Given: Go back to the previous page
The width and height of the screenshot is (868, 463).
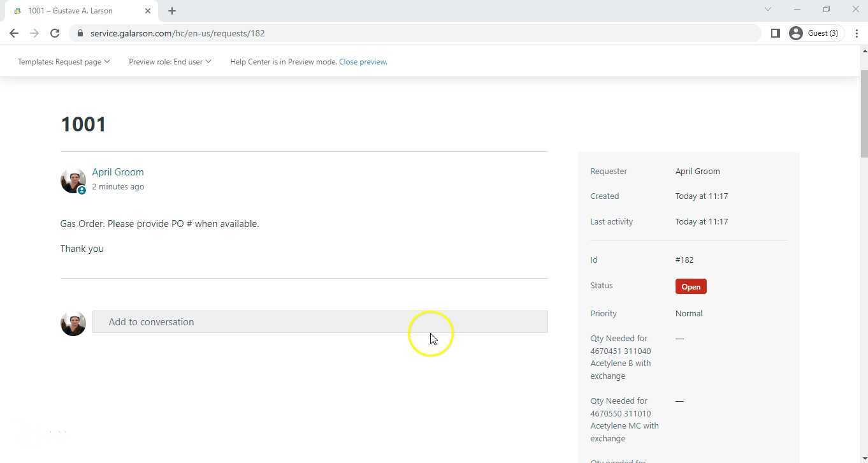Looking at the screenshot, I should tap(14, 33).
